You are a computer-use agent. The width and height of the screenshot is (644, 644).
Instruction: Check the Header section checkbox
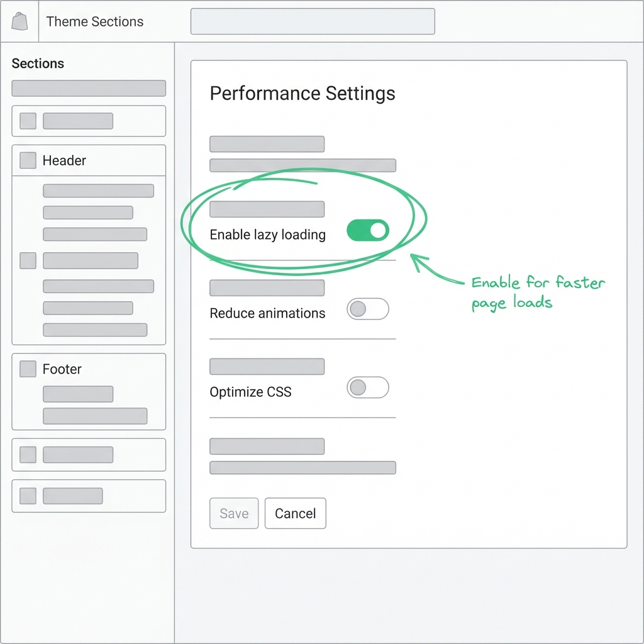pyautogui.click(x=27, y=160)
